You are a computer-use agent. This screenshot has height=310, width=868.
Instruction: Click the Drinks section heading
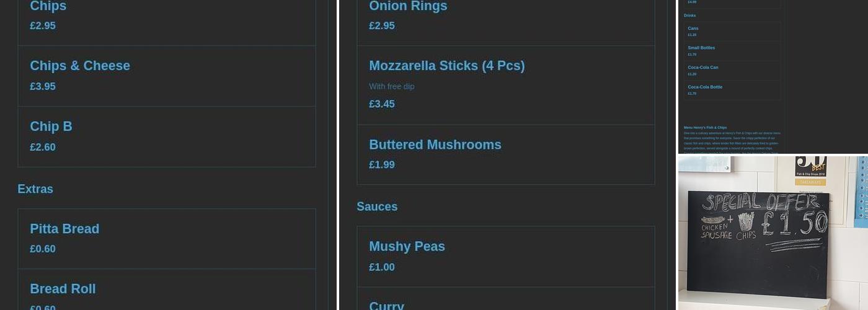689,15
